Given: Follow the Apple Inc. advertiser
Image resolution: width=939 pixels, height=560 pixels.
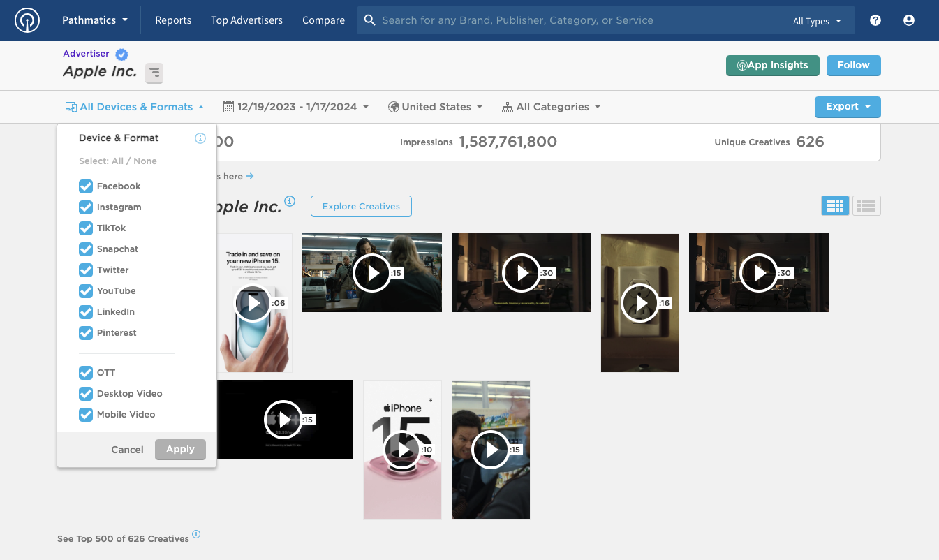Looking at the screenshot, I should 854,66.
